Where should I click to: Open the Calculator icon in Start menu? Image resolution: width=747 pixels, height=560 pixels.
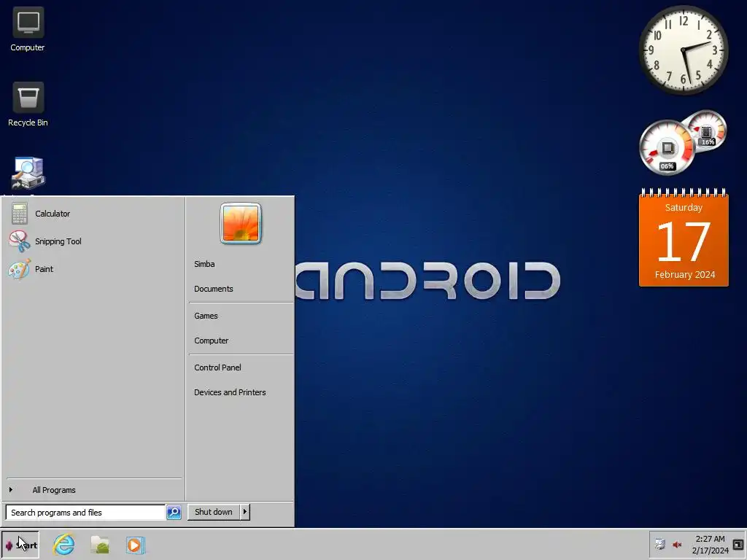coord(20,214)
